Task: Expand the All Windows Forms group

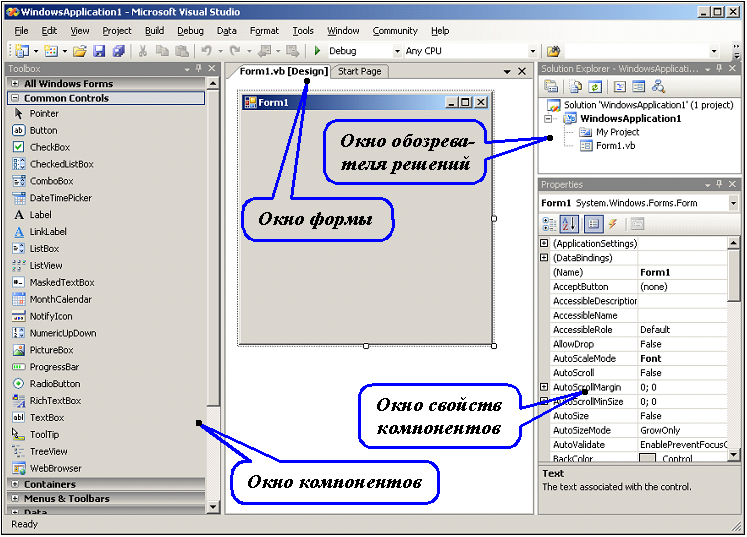Action: pyautogui.click(x=15, y=83)
